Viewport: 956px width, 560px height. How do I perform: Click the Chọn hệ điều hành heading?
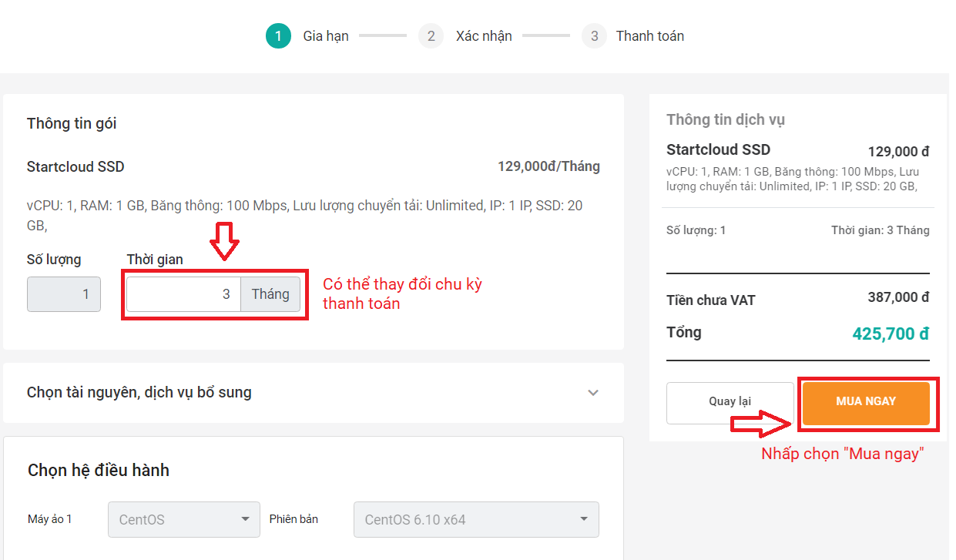[99, 470]
